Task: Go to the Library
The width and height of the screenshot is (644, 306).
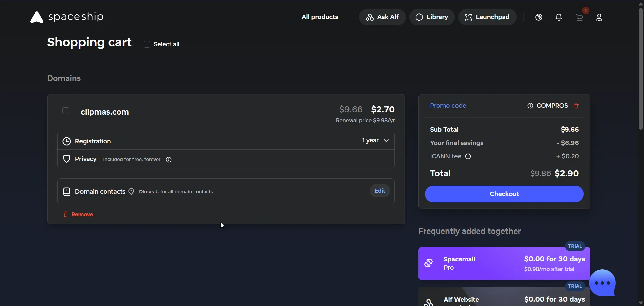Action: [x=432, y=17]
